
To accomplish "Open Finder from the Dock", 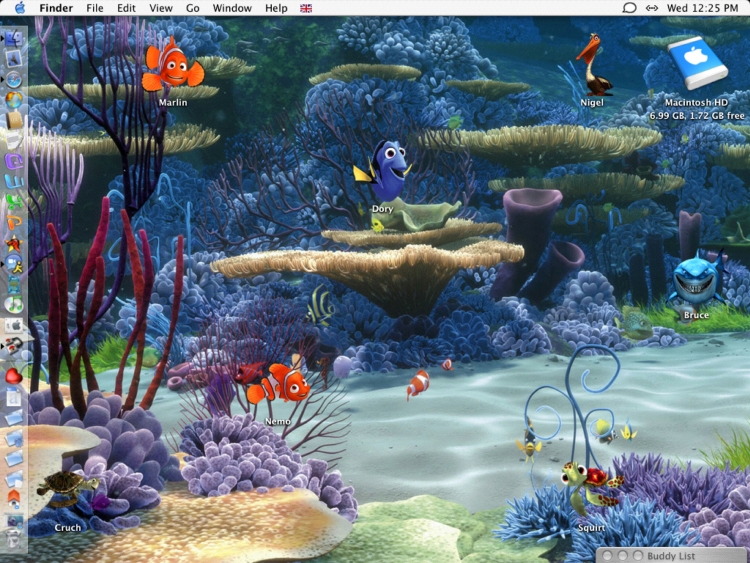I will (x=14, y=38).
